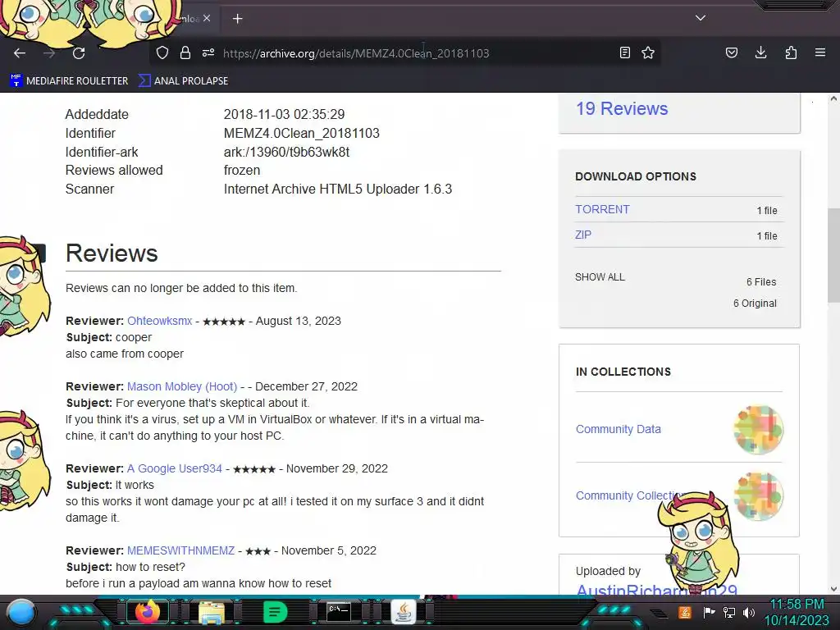Open the green chat app taskbar icon
This screenshot has width=840, height=630.
(276, 612)
